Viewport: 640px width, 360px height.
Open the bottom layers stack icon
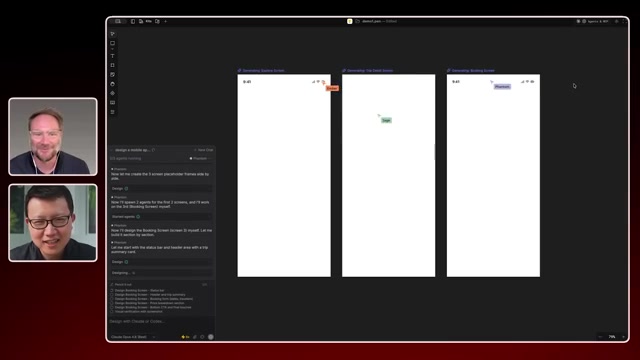[113, 112]
